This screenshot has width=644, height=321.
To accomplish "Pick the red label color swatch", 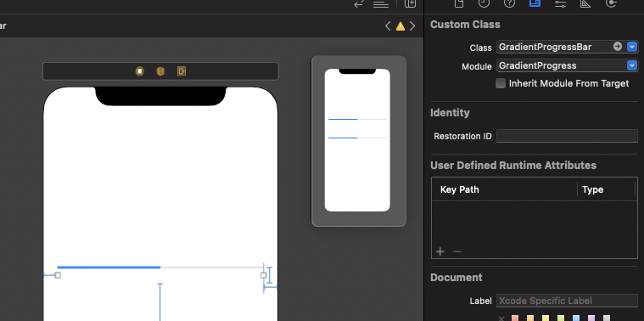I will coord(515,318).
